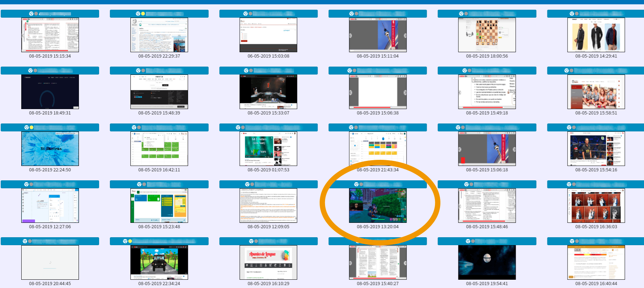Click timestamp text '08-05-2019 15:06:38'
The width and height of the screenshot is (644, 288).
click(x=378, y=113)
